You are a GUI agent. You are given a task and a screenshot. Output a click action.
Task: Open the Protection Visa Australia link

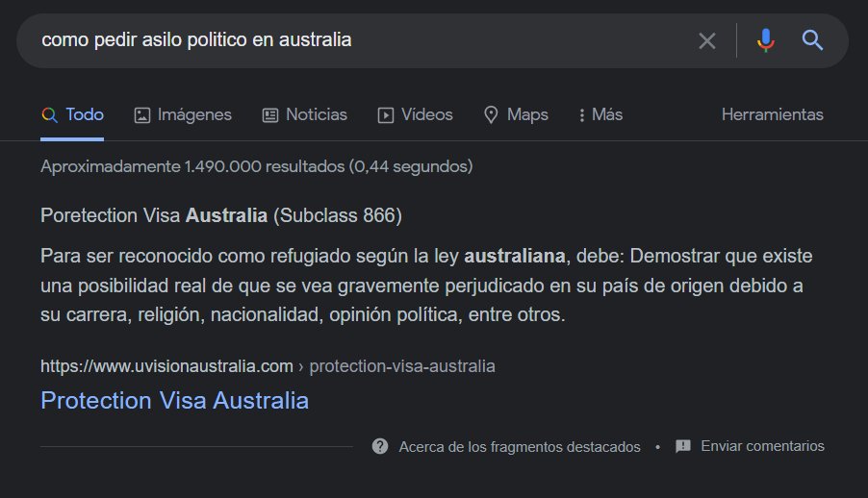point(174,401)
